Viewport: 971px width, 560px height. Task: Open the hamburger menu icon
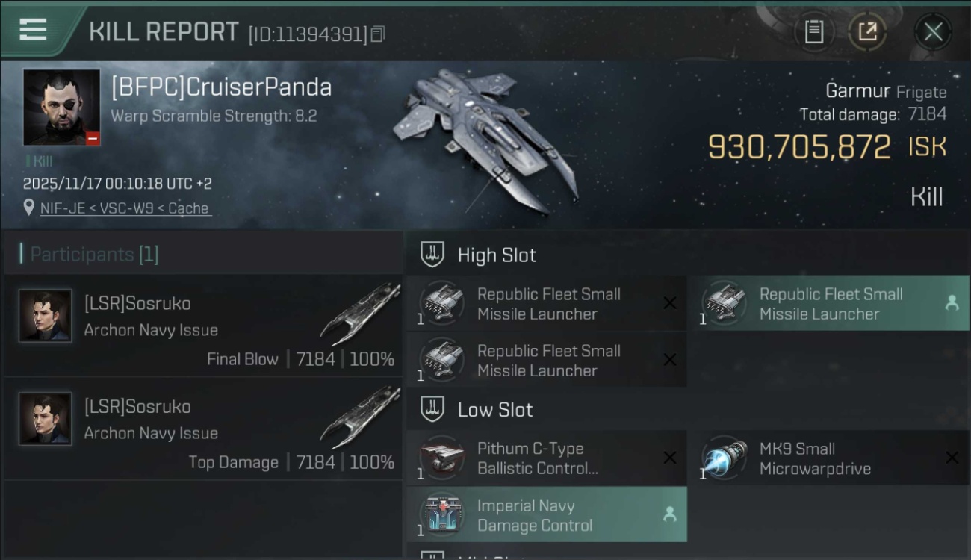tap(33, 30)
